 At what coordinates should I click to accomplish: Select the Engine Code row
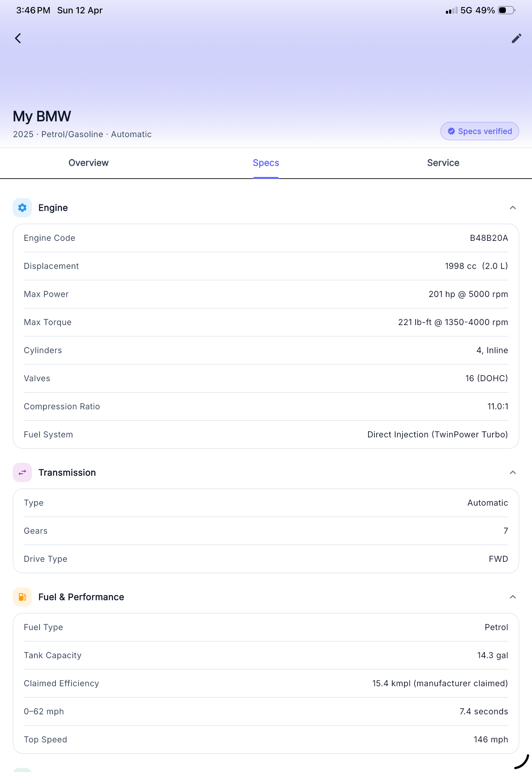coord(266,238)
